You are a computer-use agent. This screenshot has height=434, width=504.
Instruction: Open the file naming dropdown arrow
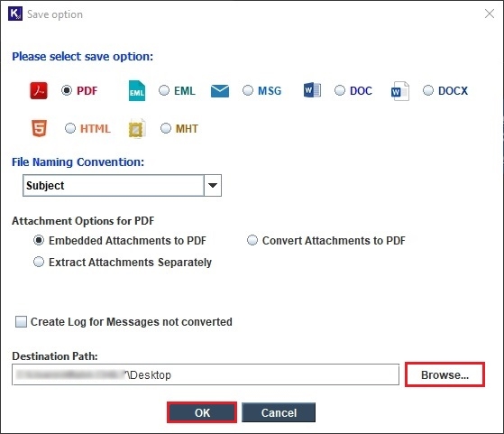213,185
